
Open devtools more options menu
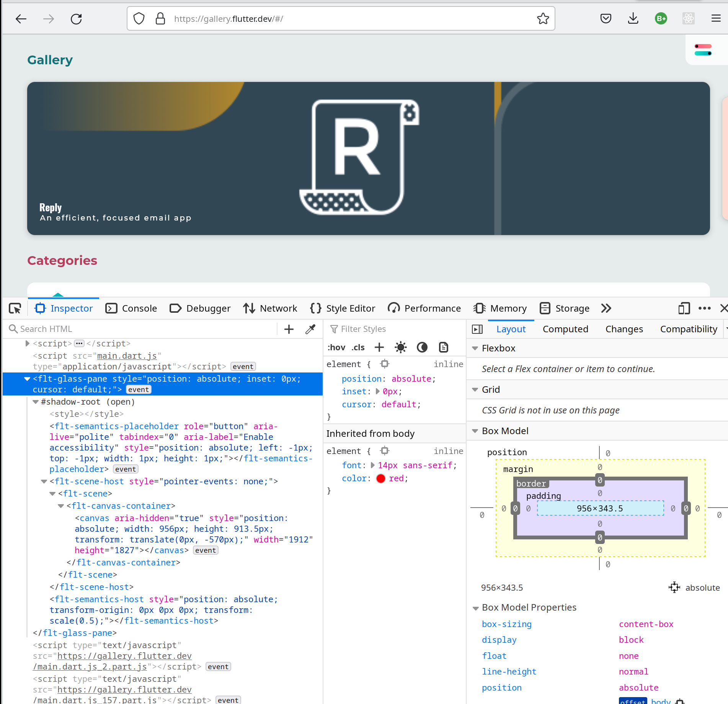click(x=704, y=308)
